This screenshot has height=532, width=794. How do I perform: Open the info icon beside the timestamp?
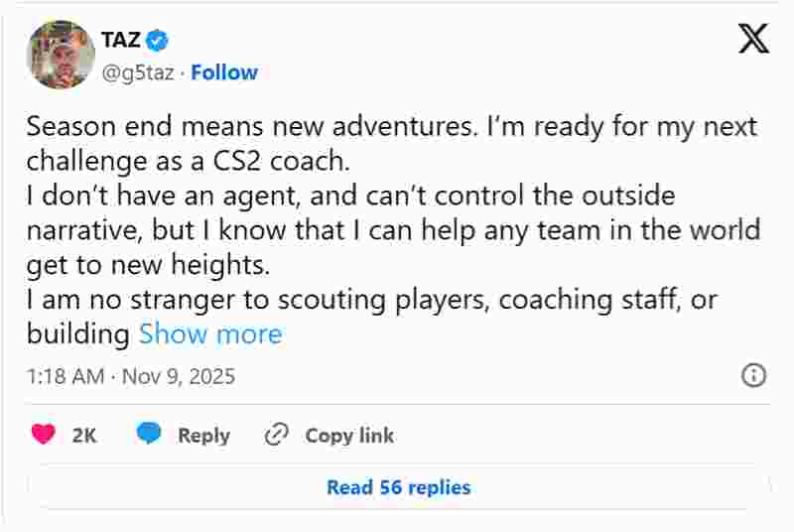[753, 375]
